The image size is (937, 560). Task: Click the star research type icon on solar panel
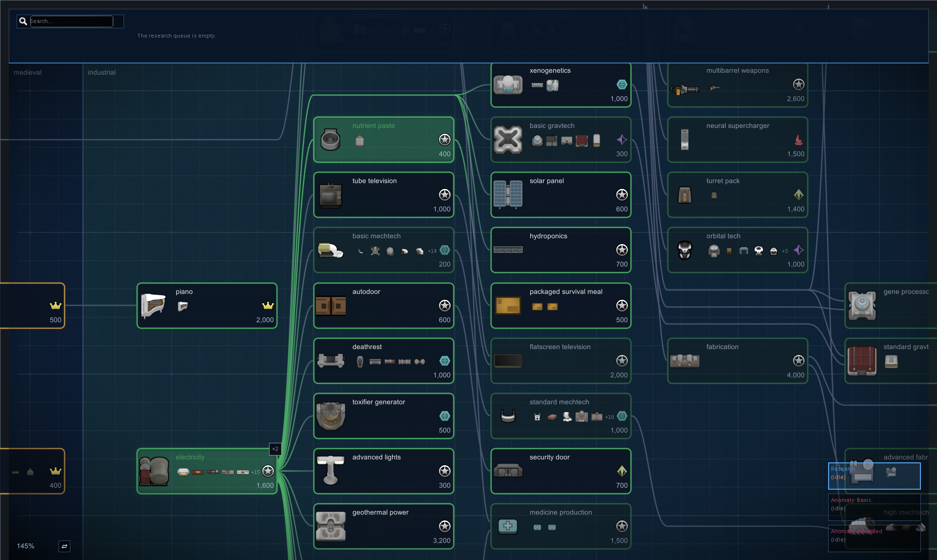[x=622, y=195]
